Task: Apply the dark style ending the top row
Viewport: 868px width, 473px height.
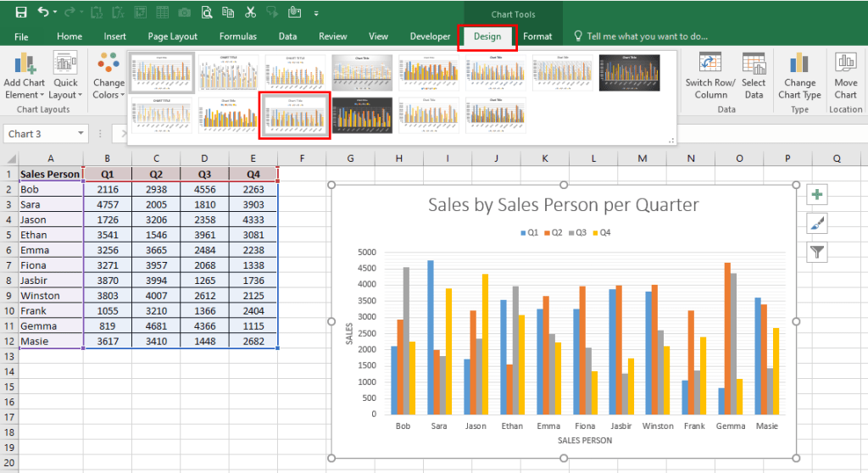Action: coord(630,73)
